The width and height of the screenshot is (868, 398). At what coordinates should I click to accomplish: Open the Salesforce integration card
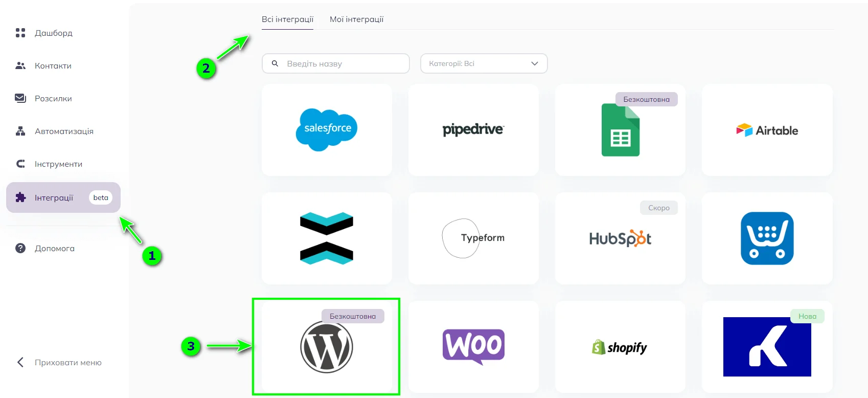[x=327, y=130]
